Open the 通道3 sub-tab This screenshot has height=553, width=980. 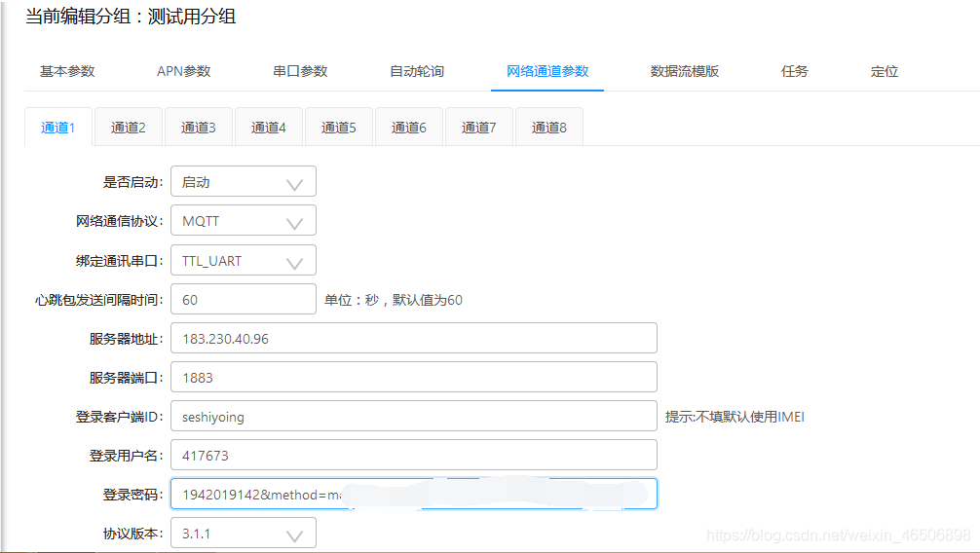(198, 127)
